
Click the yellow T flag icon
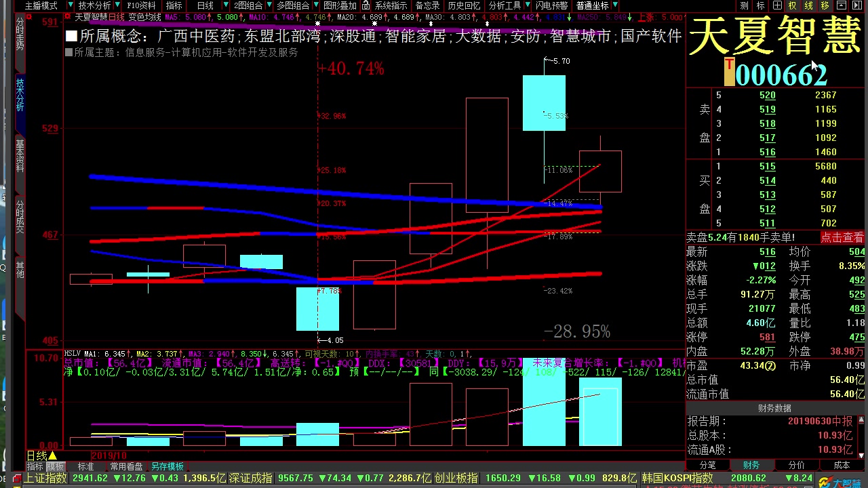pyautogui.click(x=729, y=73)
